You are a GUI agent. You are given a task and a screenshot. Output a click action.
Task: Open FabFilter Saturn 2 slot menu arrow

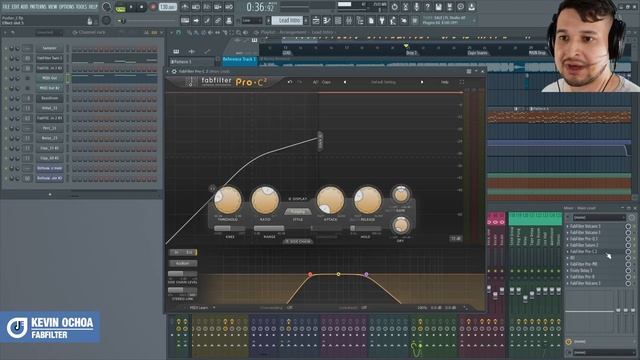click(568, 245)
